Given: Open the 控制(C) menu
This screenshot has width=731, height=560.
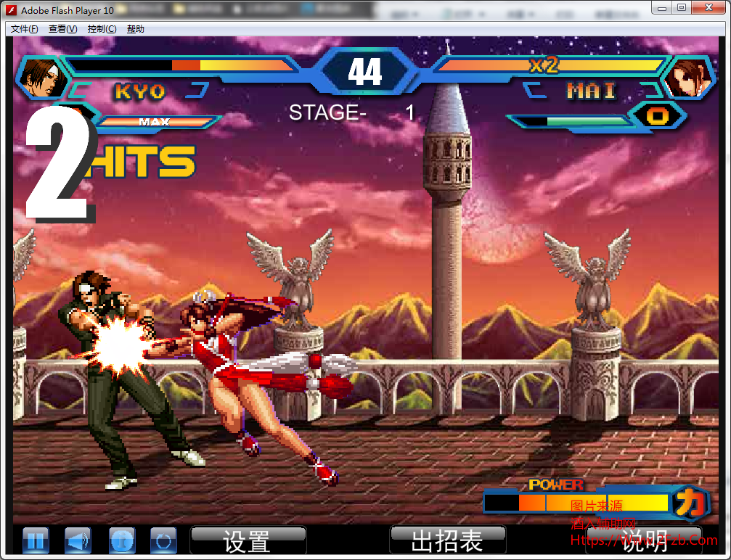Looking at the screenshot, I should 102,29.
